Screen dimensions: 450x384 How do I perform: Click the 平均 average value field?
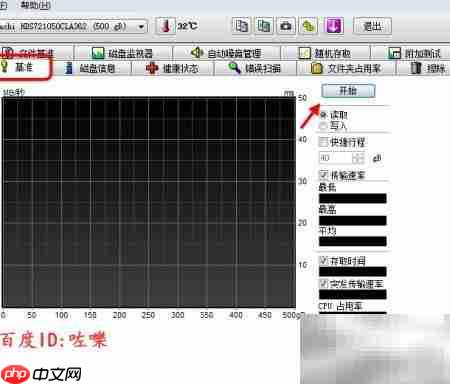353,241
